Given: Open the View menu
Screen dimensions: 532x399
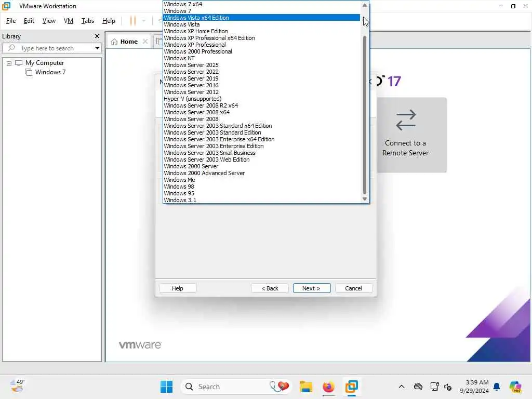Looking at the screenshot, I should (49, 21).
